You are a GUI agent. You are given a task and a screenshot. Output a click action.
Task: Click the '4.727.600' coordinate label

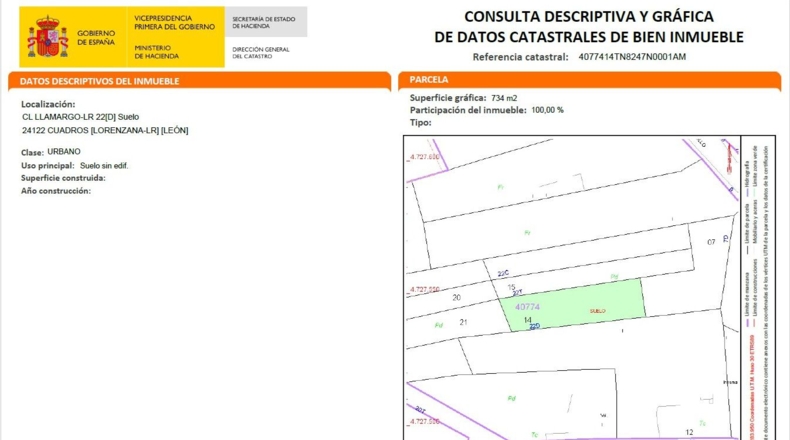click(x=424, y=157)
